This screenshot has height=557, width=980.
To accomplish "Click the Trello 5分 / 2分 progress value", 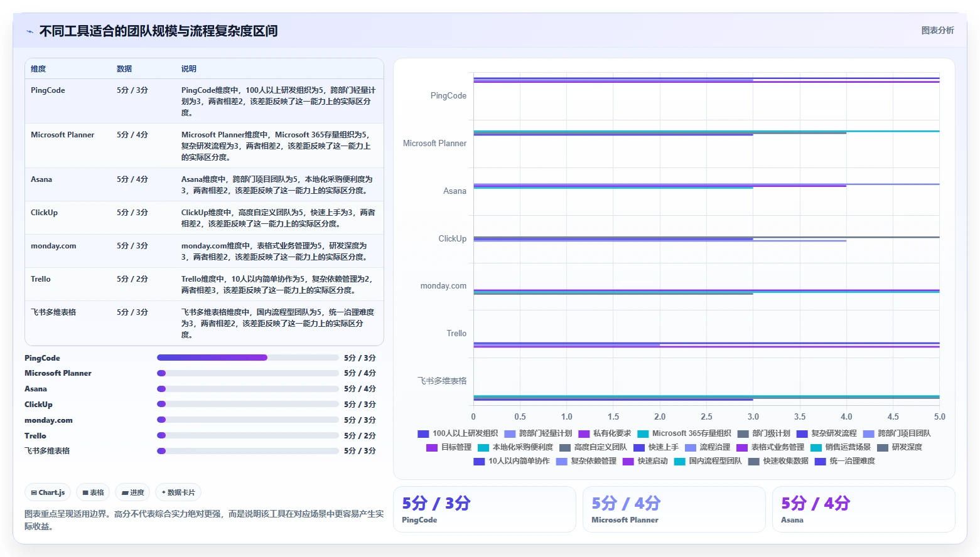I will click(360, 435).
